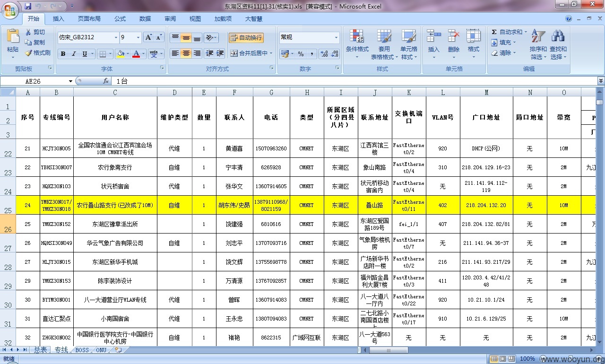Toggle bold formatting

[x=63, y=54]
